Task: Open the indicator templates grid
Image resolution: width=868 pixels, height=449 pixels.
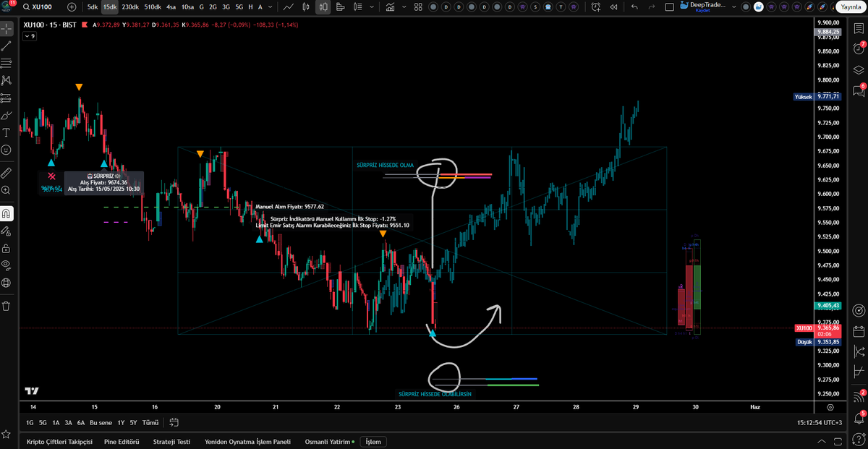Action: coord(419,7)
